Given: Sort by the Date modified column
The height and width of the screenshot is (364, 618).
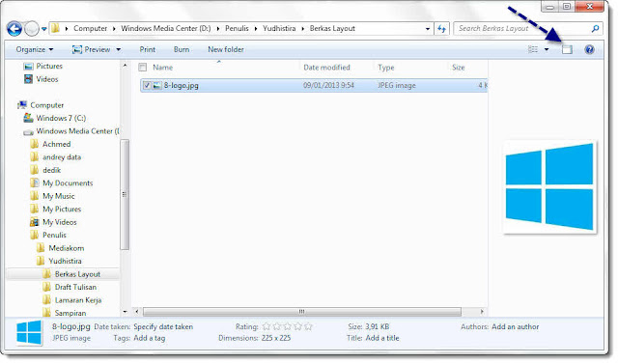Looking at the screenshot, I should (326, 68).
